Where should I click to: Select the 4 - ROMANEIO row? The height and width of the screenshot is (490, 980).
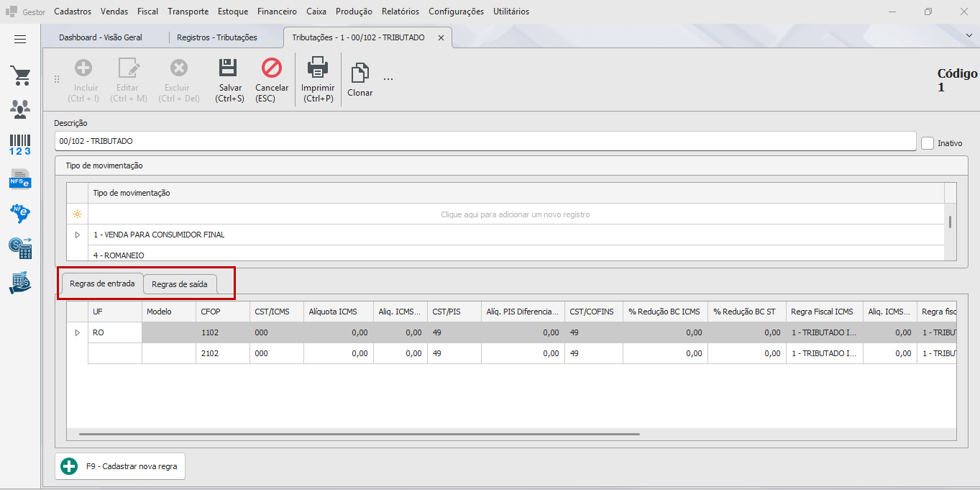[x=516, y=253]
